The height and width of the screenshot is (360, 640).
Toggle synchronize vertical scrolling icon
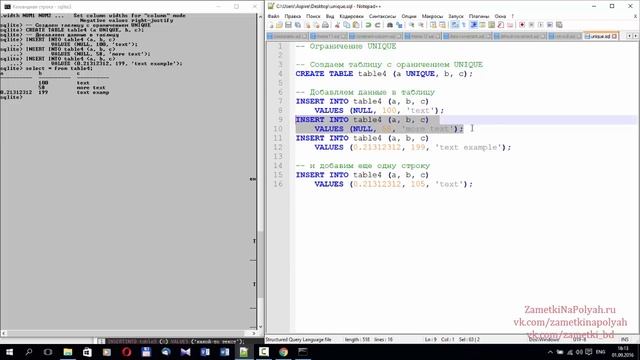click(x=433, y=25)
